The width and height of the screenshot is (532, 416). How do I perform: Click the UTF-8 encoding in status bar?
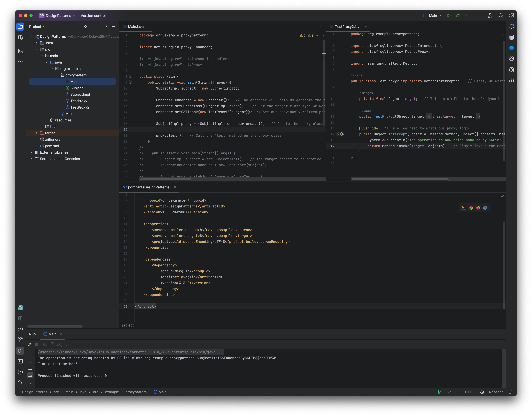470,392
